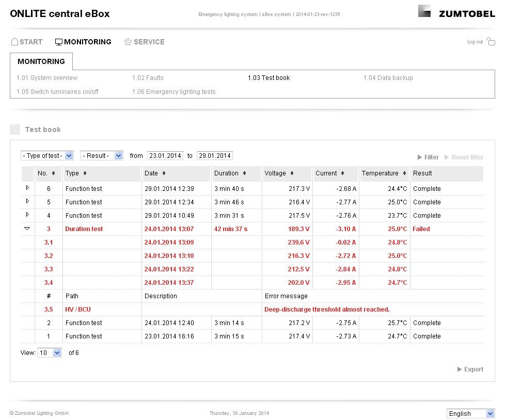Sort table by Temperature column arrows
Viewport: 506px width, 420px height.
[404, 173]
